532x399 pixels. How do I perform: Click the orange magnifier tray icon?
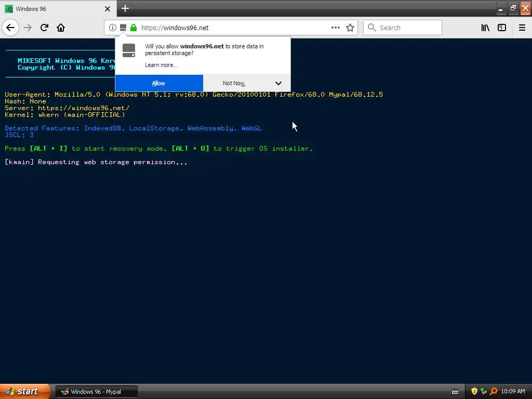[494, 391]
